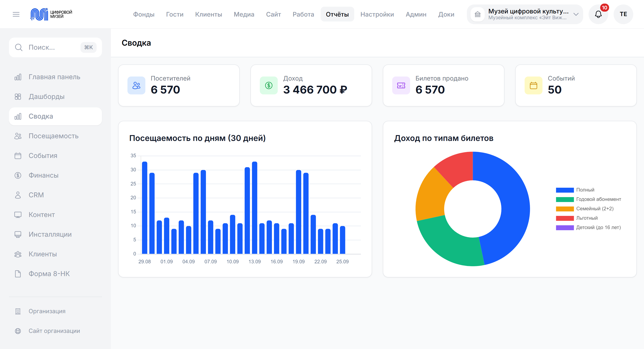This screenshot has width=644, height=349.
Task: Click the person icon beside CRM
Action: pos(18,195)
